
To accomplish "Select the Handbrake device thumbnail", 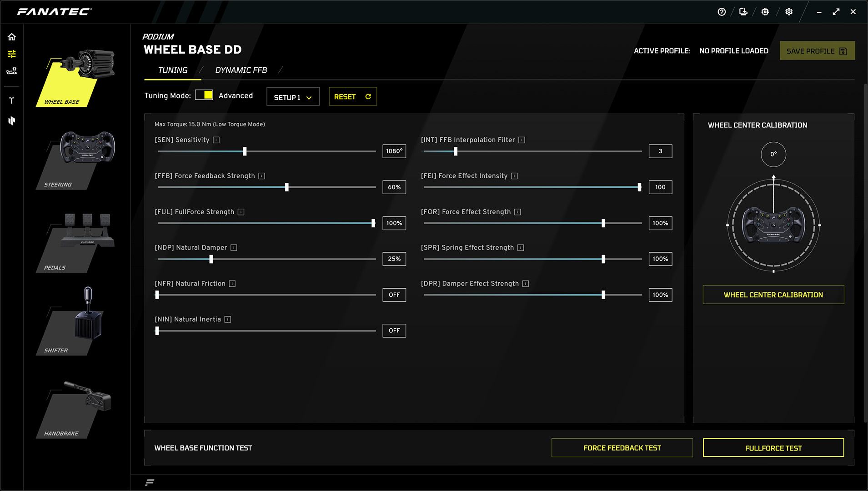I will click(74, 409).
